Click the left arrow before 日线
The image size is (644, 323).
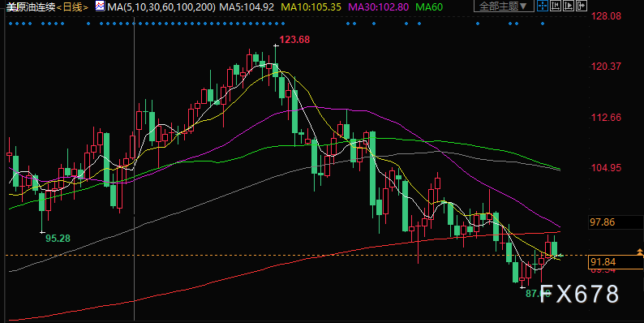pos(58,7)
